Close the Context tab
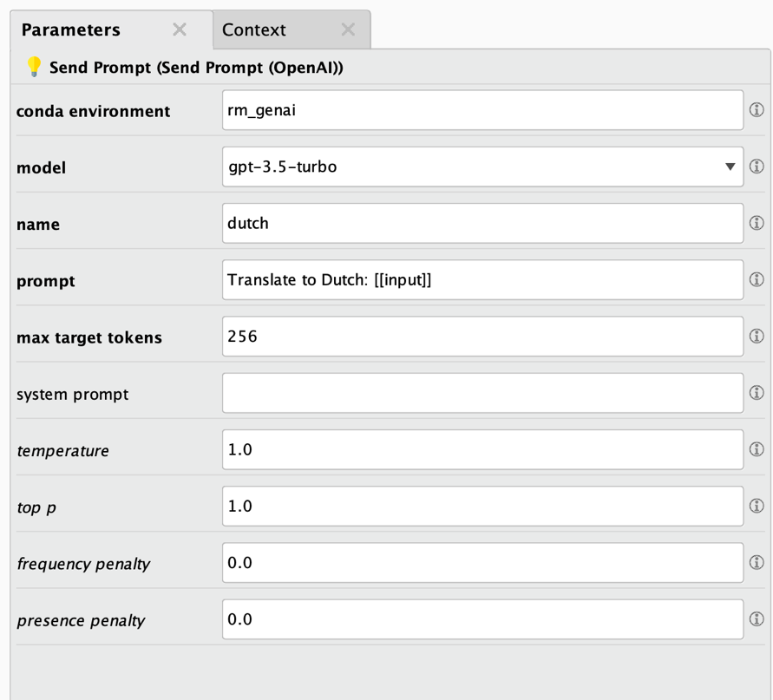The image size is (773, 700). coord(347,29)
